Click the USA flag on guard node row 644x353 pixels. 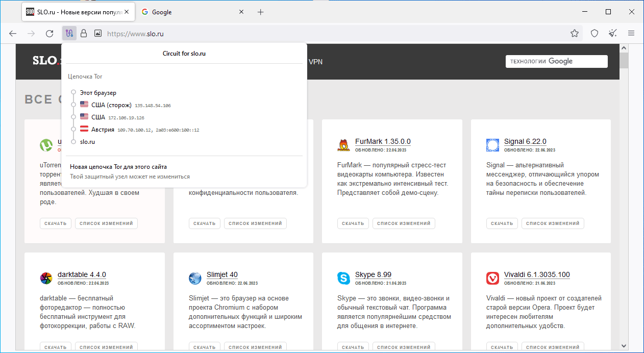84,105
